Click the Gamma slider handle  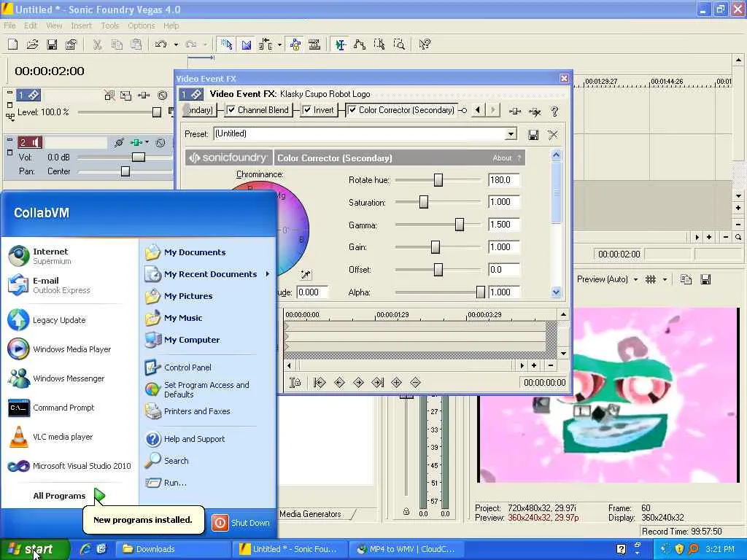[460, 225]
